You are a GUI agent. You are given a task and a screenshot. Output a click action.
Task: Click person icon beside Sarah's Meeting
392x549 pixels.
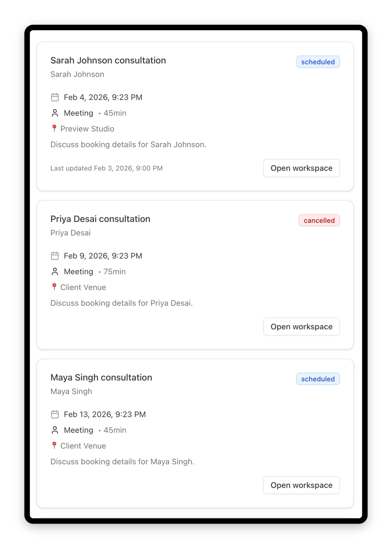pyautogui.click(x=55, y=113)
